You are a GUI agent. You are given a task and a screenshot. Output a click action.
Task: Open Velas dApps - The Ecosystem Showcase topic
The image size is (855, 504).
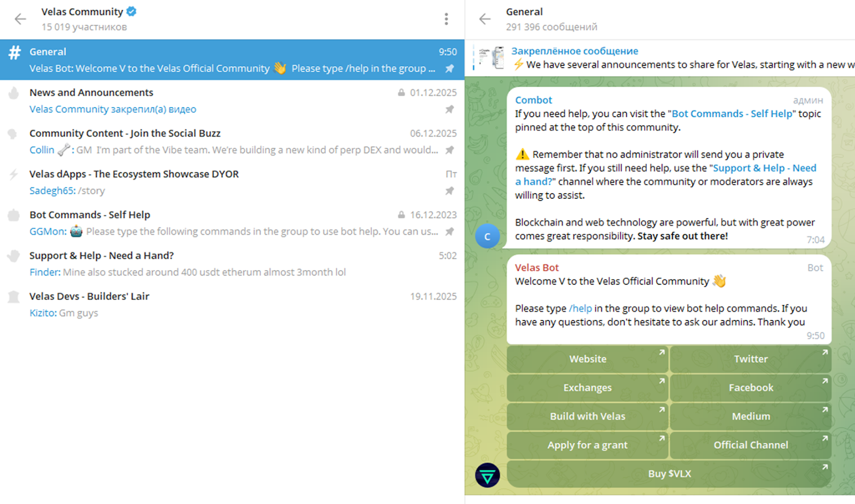click(232, 182)
